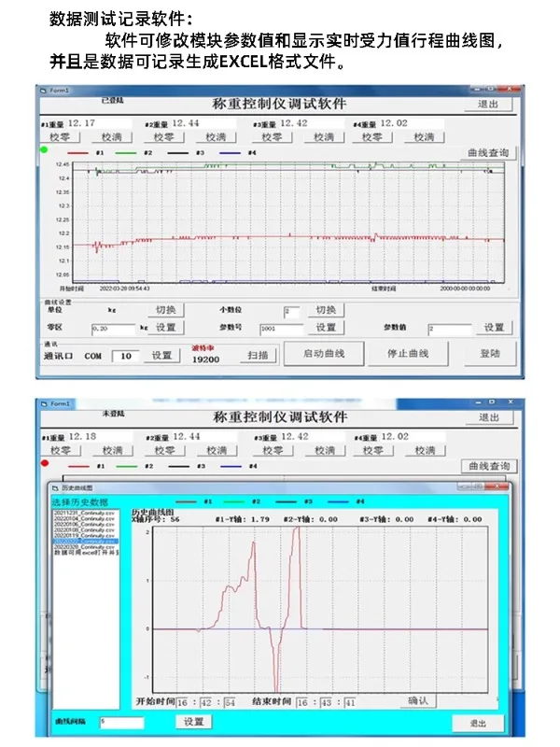Click 设置 for the 通讯口 COM port
This screenshot has height=747, width=560.
(161, 356)
